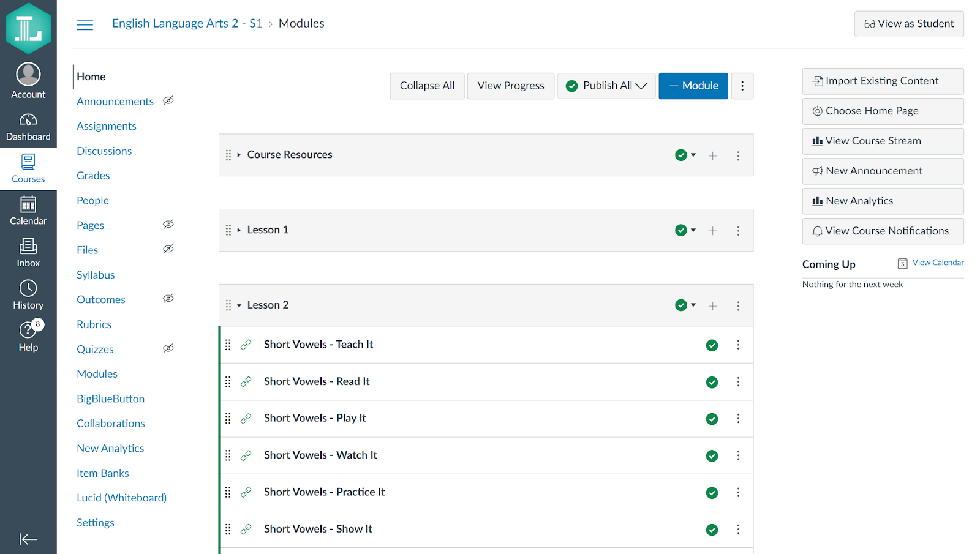Collapse the Lesson 2 module
Screen dimensions: 980x554
pos(239,305)
